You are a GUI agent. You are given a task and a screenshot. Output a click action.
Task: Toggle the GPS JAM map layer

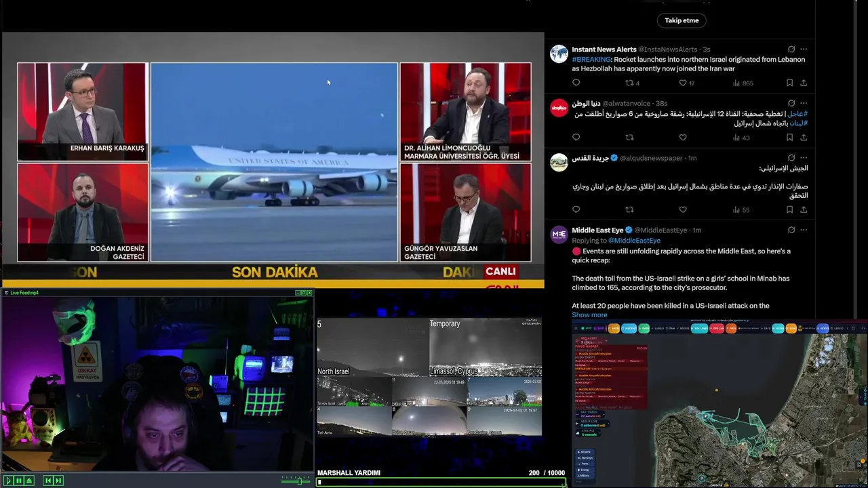[x=717, y=329]
